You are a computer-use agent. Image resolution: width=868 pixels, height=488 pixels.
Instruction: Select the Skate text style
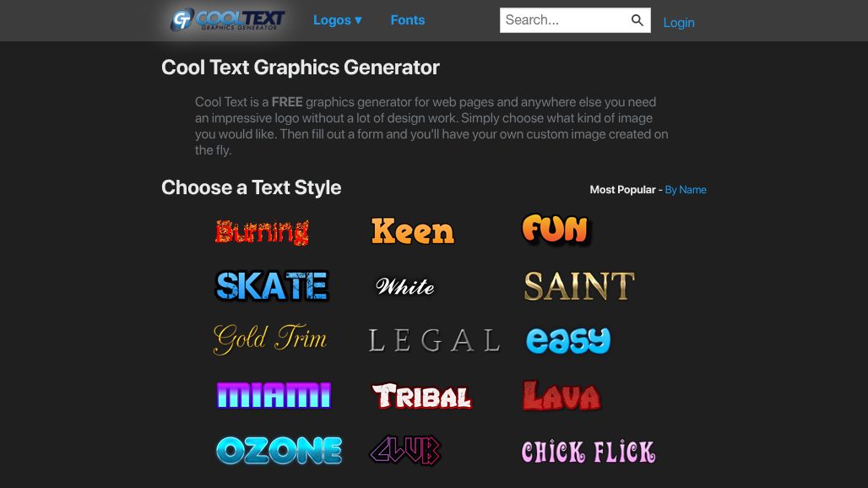click(x=272, y=285)
